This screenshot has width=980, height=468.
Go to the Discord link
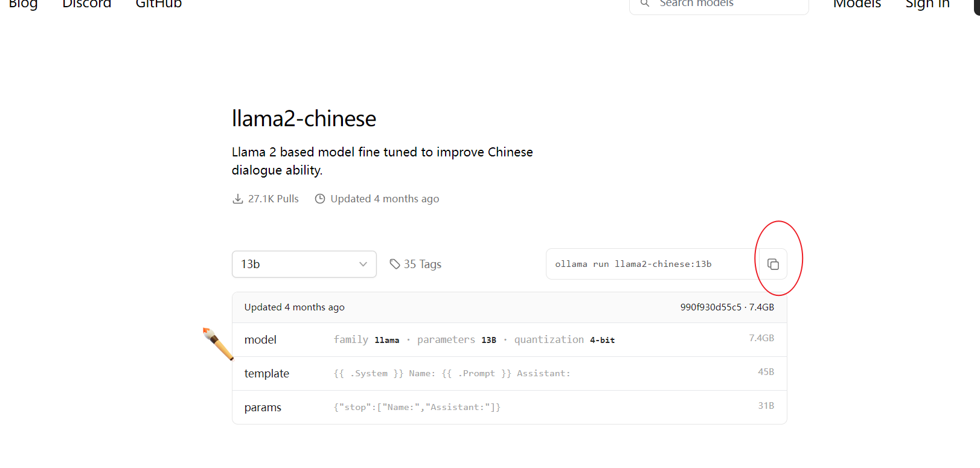(87, 4)
